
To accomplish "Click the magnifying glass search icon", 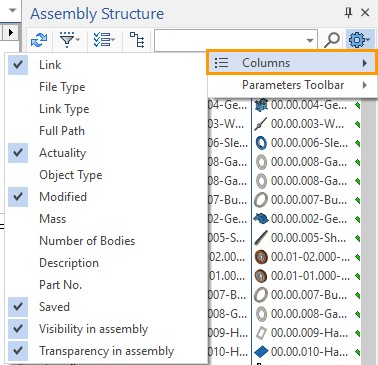I will point(332,41).
